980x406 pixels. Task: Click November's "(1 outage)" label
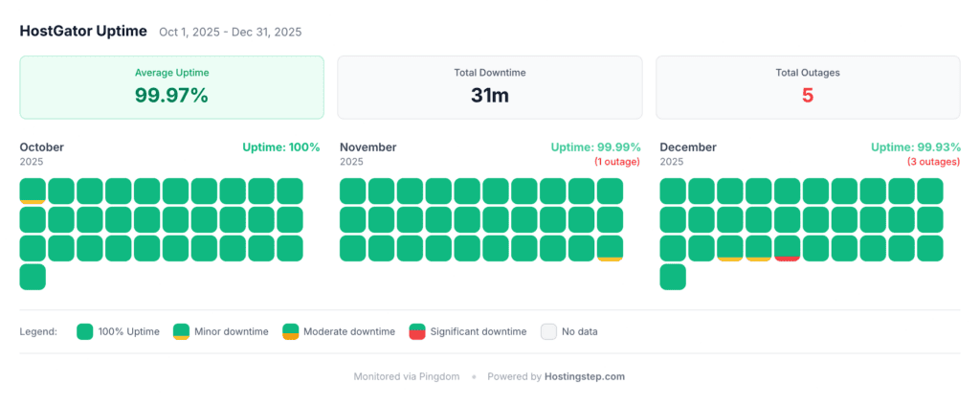617,162
